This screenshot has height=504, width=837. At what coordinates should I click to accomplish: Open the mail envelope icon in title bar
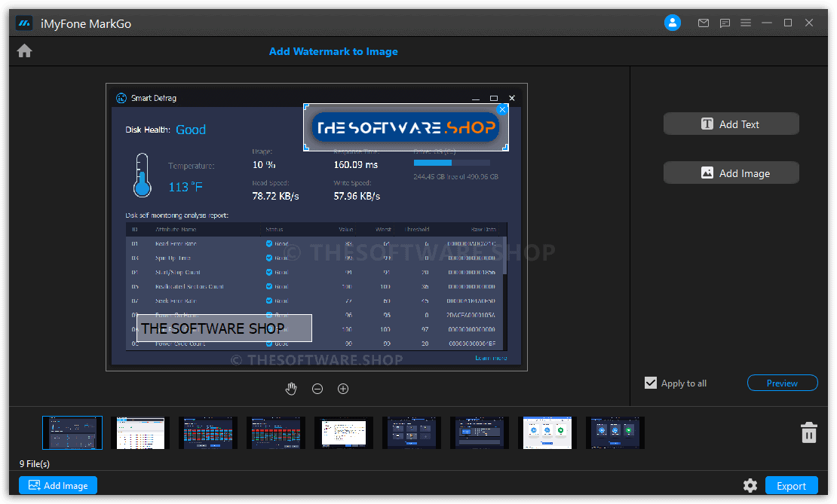point(704,23)
